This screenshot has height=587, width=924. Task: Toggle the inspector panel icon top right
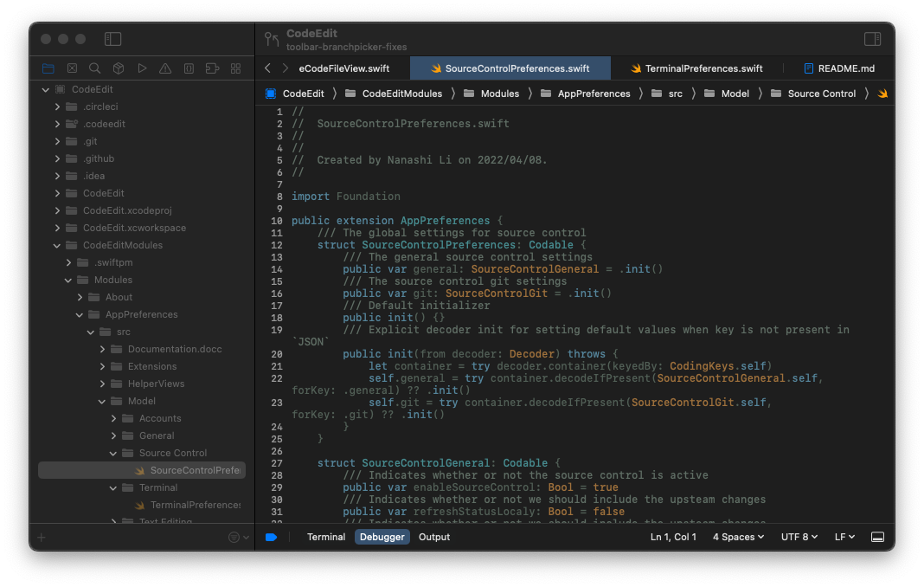click(x=873, y=38)
